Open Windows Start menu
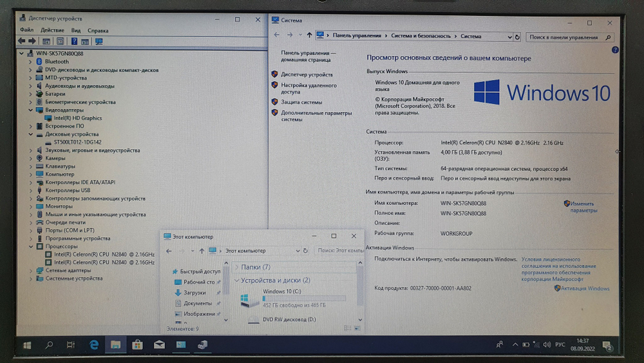 (x=27, y=346)
